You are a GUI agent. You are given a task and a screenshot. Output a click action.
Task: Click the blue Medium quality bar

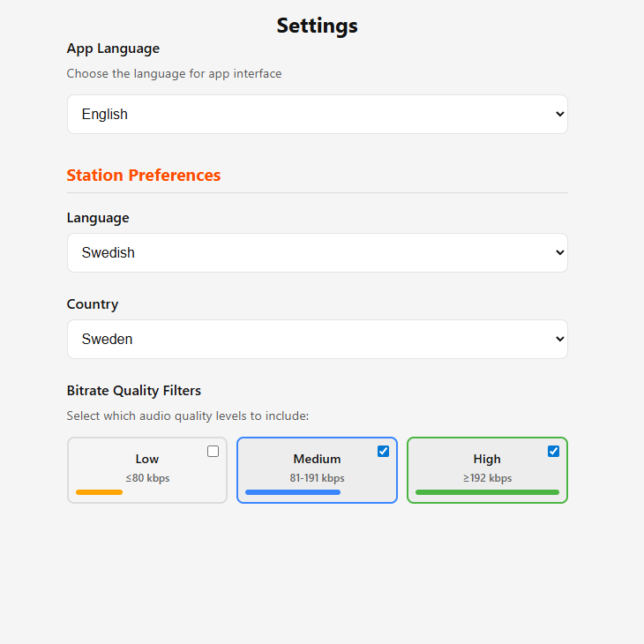pyautogui.click(x=293, y=492)
